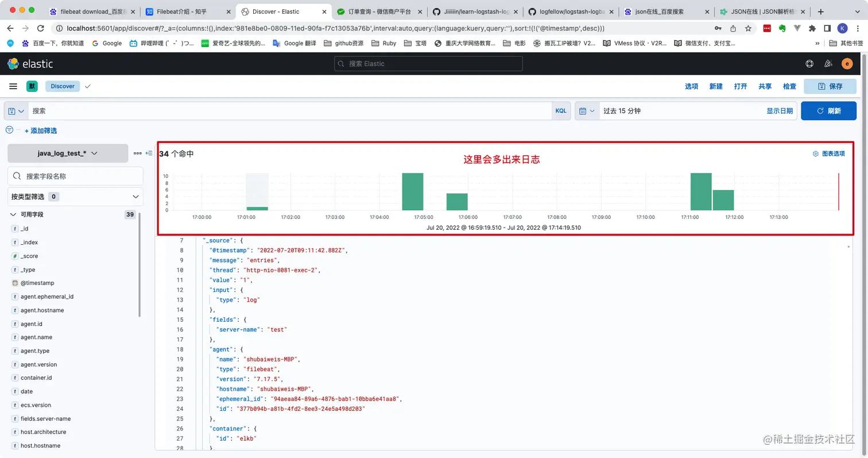Focus the KQL query 搜索 input
The image size is (868, 458).
[x=290, y=111]
